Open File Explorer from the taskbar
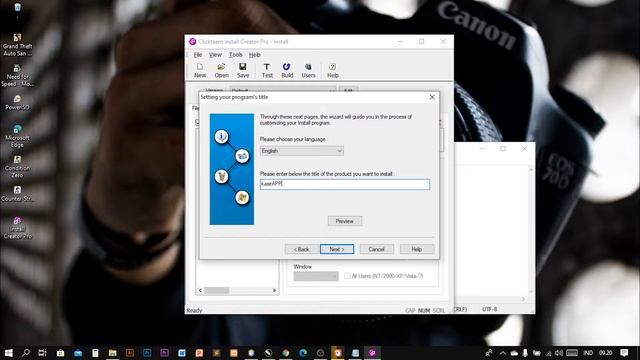The width and height of the screenshot is (640, 360). tap(113, 353)
